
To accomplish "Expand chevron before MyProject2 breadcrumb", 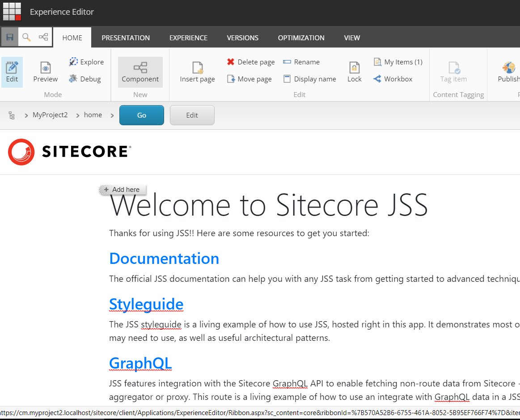I will [26, 115].
